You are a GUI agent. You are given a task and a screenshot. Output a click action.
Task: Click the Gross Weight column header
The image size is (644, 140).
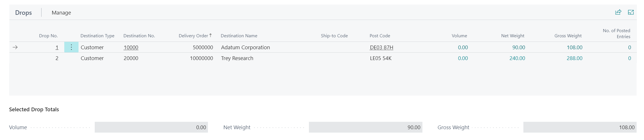pos(568,36)
